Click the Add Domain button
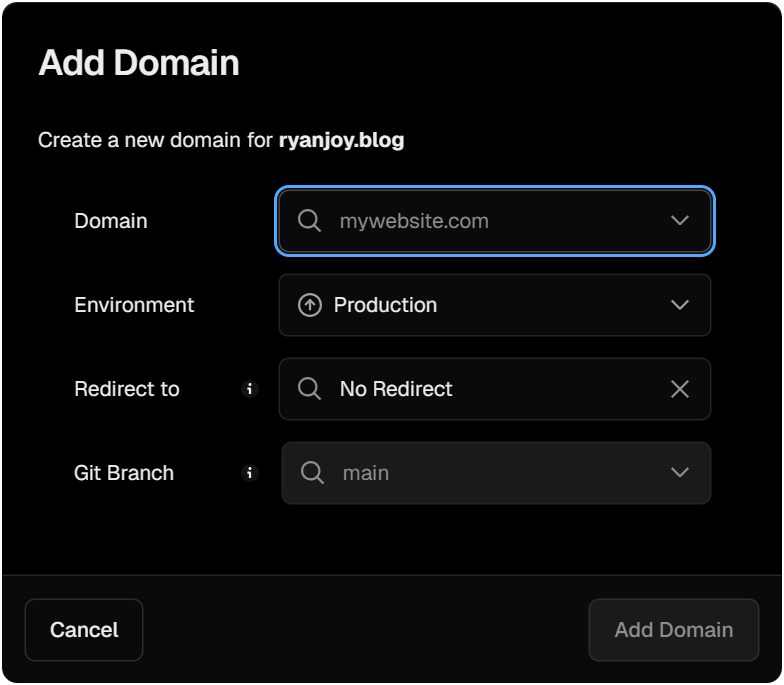This screenshot has height=685, width=784. point(673,630)
